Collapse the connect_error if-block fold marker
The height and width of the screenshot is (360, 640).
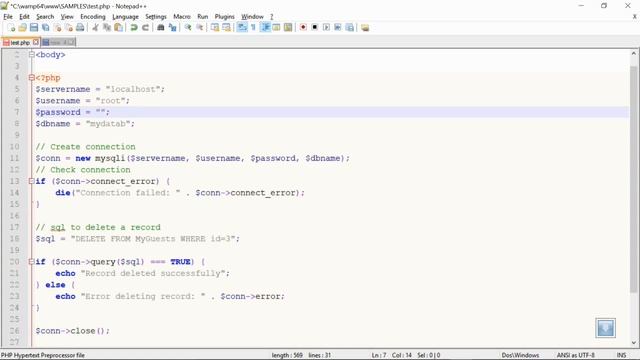click(31, 181)
